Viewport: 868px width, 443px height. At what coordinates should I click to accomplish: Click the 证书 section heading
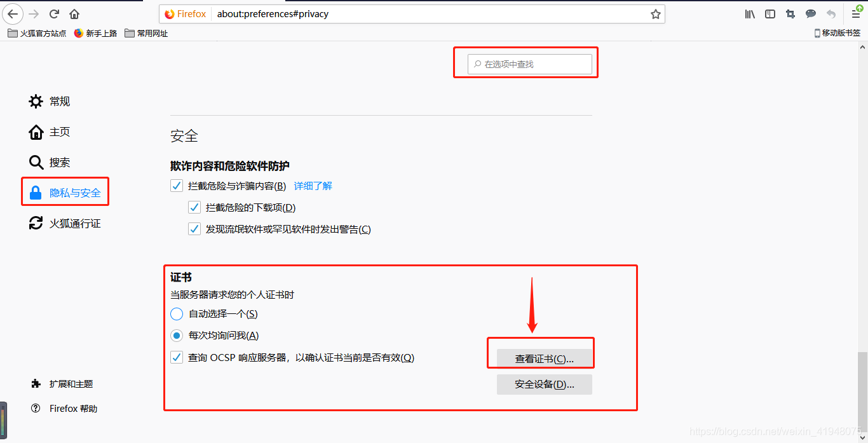(x=181, y=278)
